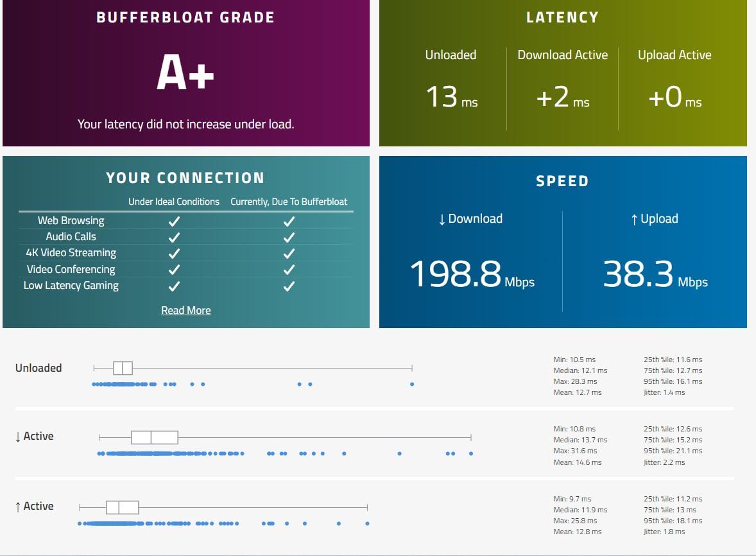Click the Web Browsing row label
Viewport: 756px width, 556px height.
(71, 220)
